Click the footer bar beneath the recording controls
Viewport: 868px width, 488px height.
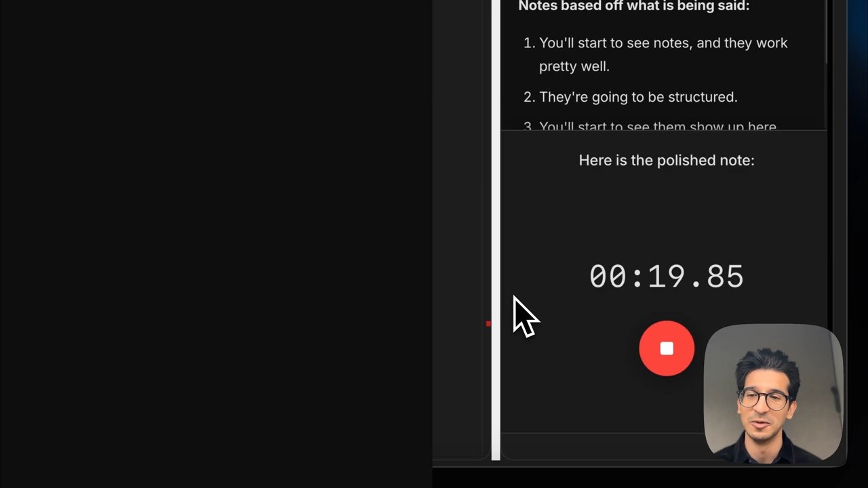[604, 446]
